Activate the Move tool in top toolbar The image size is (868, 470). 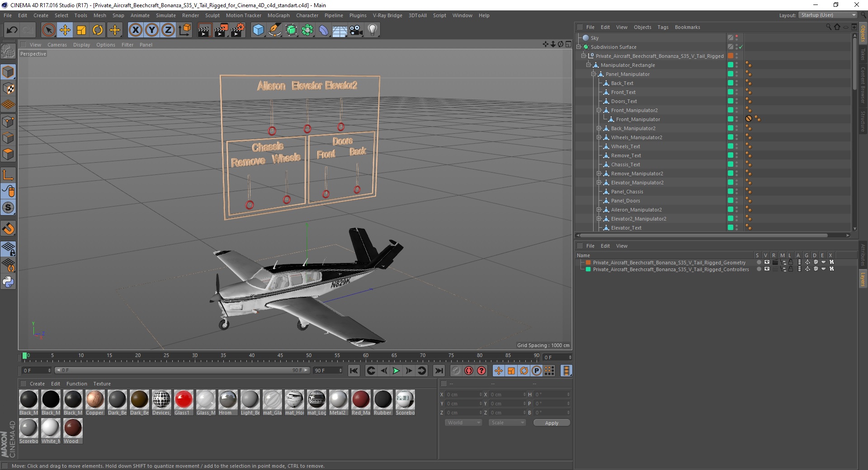tap(65, 30)
